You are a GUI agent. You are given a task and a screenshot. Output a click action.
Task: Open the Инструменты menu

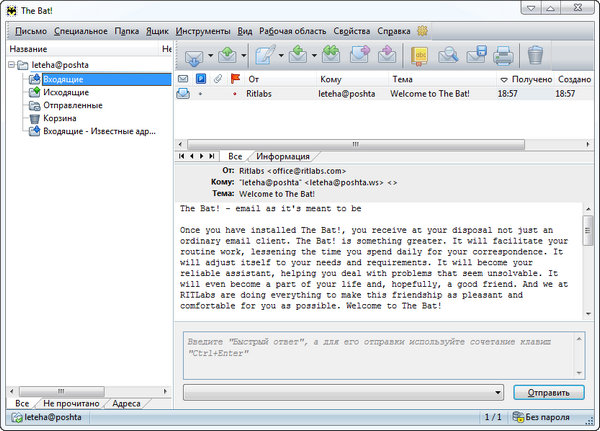(x=202, y=31)
